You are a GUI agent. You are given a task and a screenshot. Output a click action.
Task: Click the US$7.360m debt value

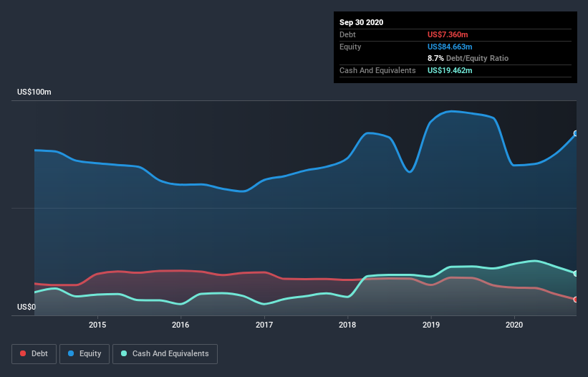pyautogui.click(x=448, y=34)
